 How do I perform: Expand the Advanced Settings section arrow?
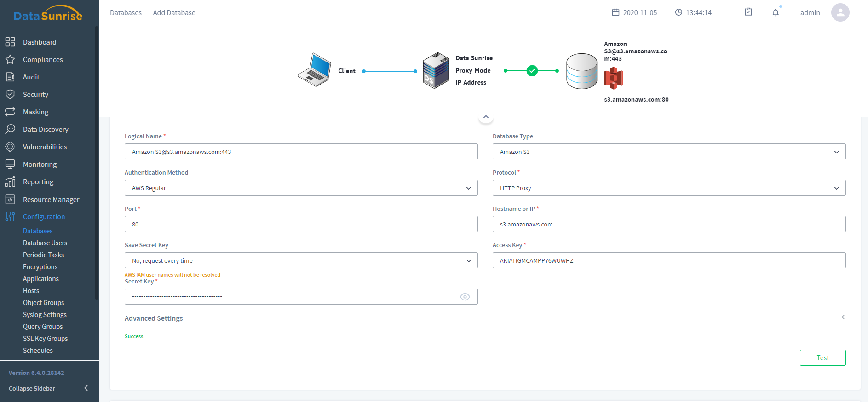pyautogui.click(x=843, y=317)
